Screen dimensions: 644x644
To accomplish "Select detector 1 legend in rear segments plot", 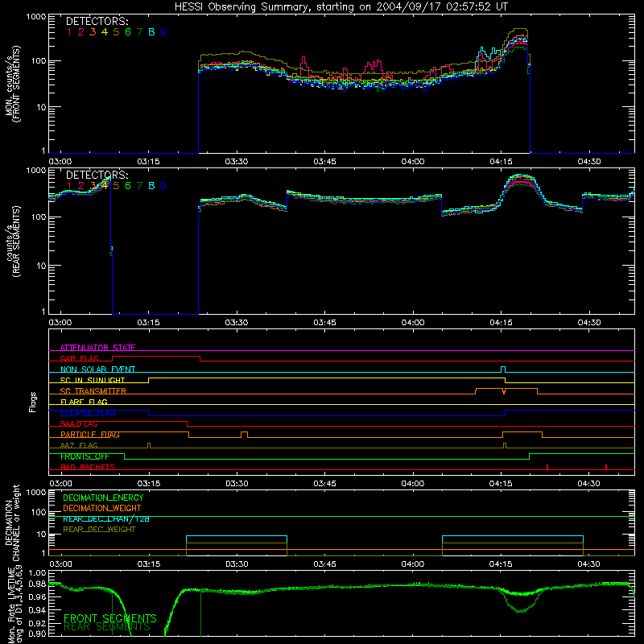I will click(69, 186).
